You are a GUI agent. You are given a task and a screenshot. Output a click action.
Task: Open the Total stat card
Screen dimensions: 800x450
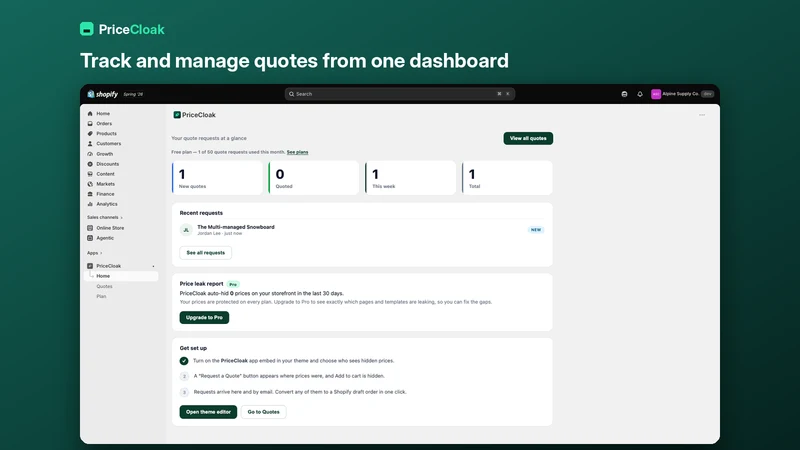pos(507,178)
